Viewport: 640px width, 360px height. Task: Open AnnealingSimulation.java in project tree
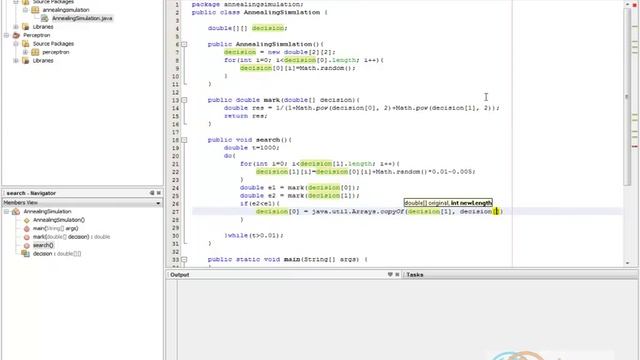coord(82,18)
